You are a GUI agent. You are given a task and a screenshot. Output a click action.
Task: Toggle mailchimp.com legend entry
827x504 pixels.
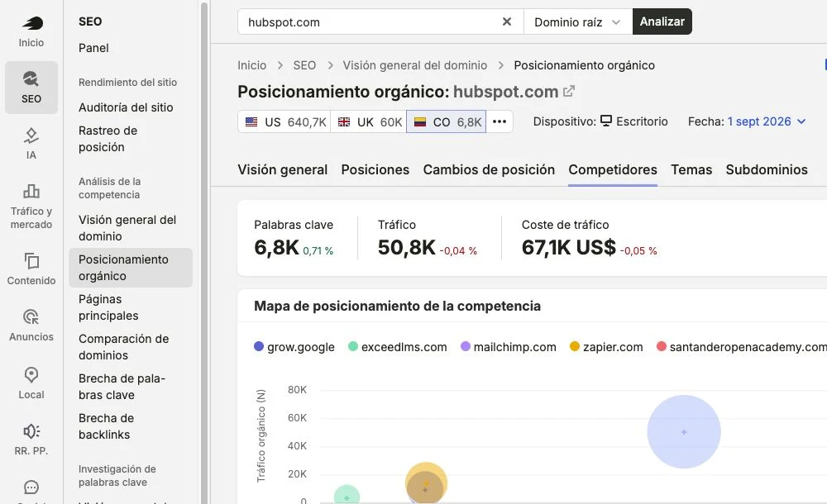[509, 347]
